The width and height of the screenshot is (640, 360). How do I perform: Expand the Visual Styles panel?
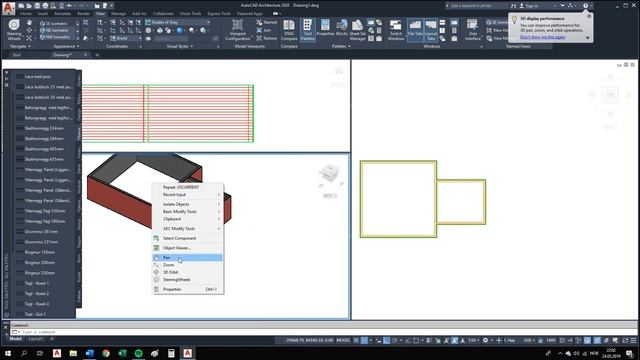[x=180, y=46]
